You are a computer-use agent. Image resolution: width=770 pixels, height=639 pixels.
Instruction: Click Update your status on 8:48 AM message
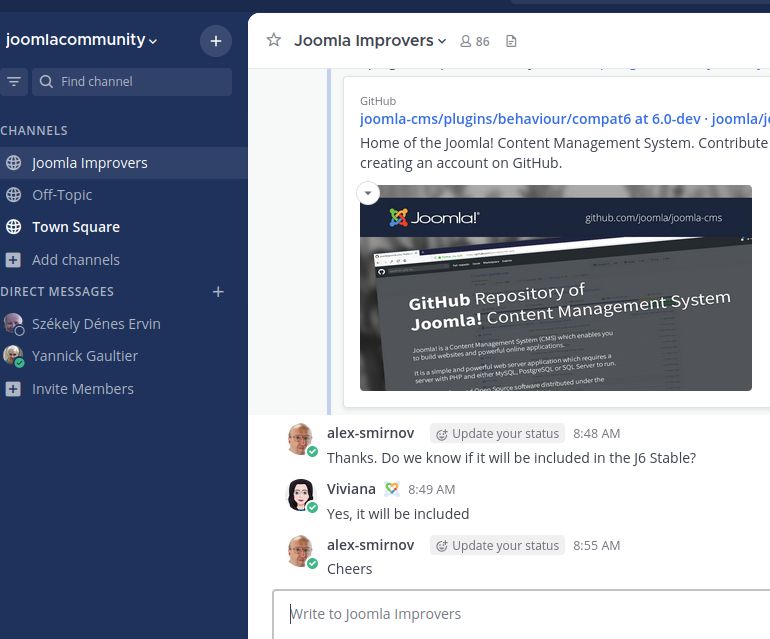click(x=497, y=434)
